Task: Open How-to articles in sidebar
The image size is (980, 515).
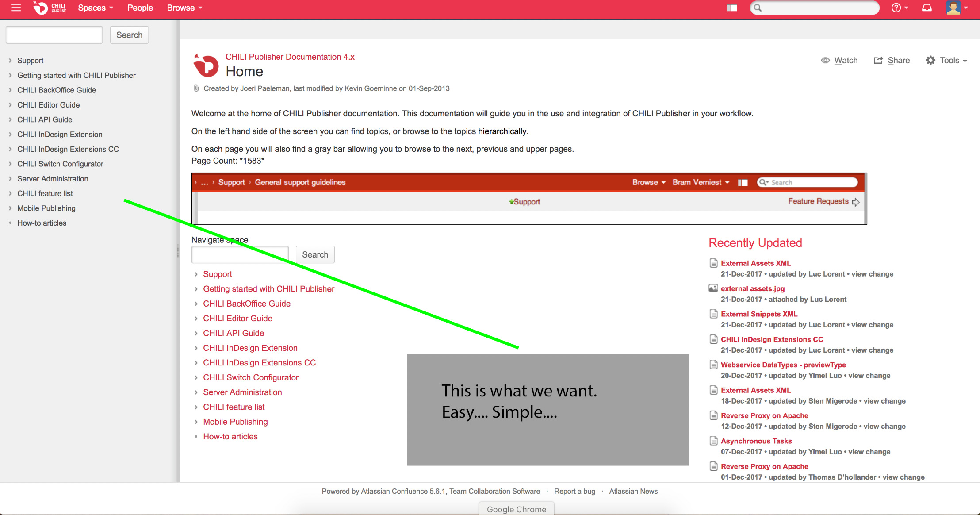Action: [x=42, y=223]
